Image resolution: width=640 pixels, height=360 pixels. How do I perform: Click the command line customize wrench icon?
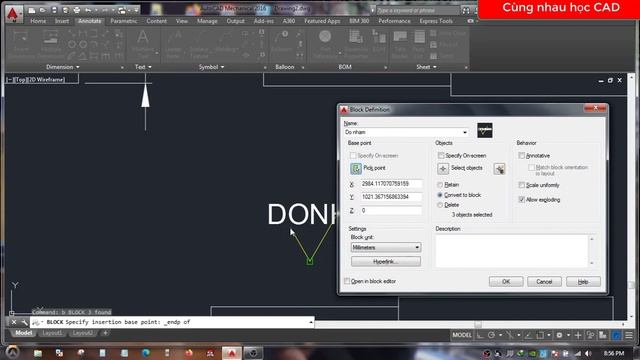(24, 322)
